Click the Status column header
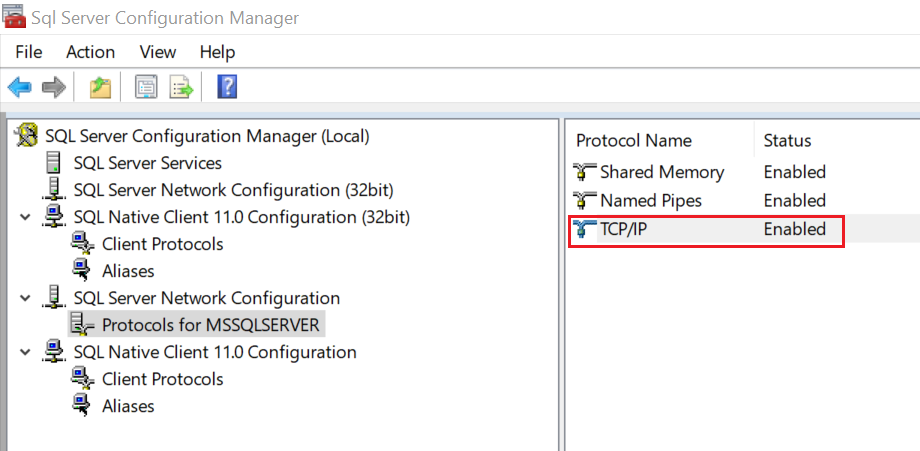Viewport: 920px width, 451px height. point(787,141)
